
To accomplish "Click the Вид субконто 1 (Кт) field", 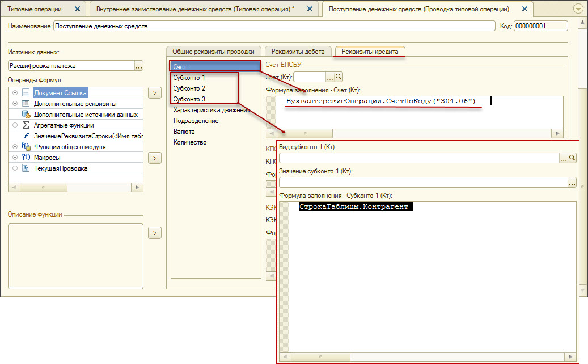I will pos(419,158).
